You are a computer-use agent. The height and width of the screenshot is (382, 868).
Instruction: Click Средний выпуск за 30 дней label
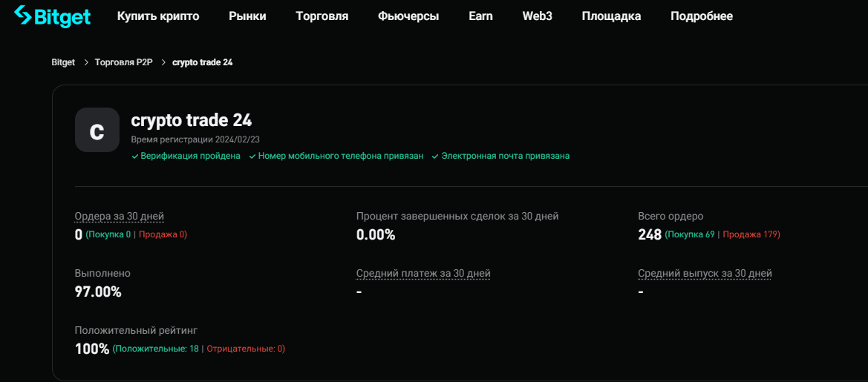705,273
